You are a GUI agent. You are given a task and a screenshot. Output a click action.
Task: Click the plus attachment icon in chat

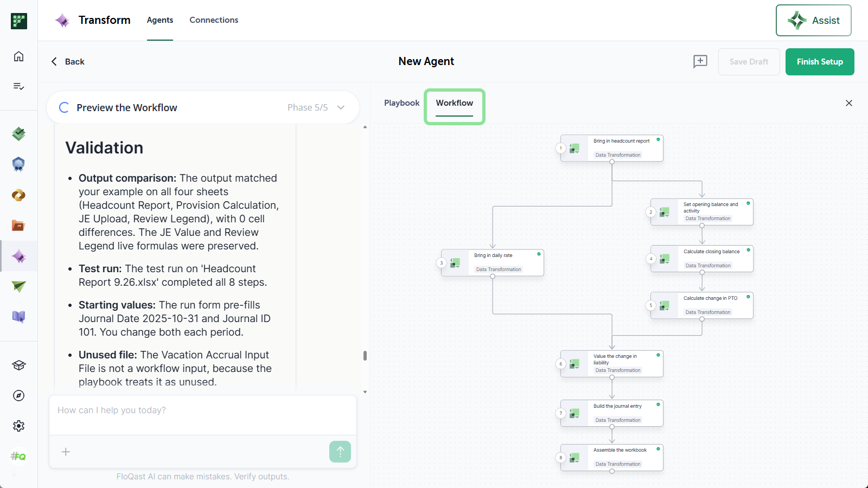pos(66,452)
